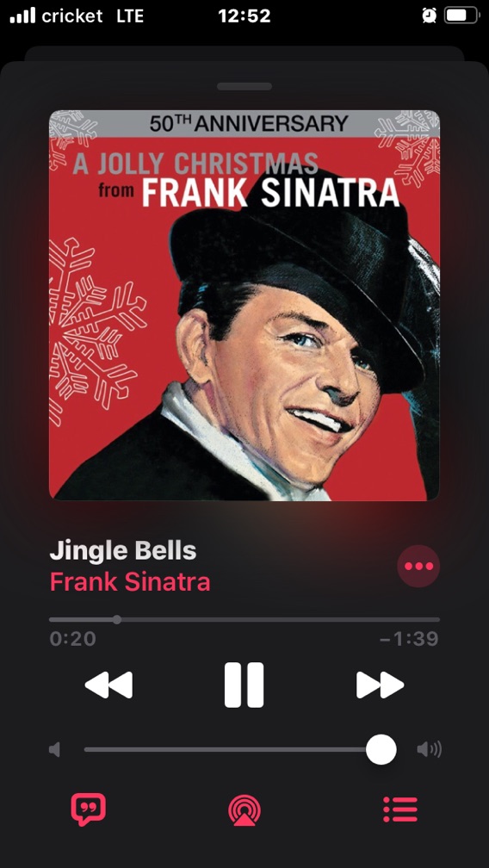
Task: Tap the low volume speaker icon
Action: [54, 749]
